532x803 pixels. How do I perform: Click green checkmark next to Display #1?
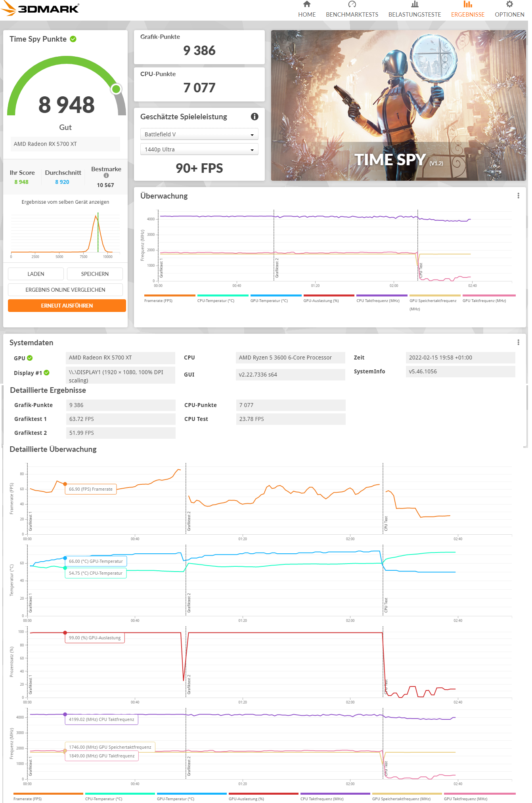(x=47, y=373)
